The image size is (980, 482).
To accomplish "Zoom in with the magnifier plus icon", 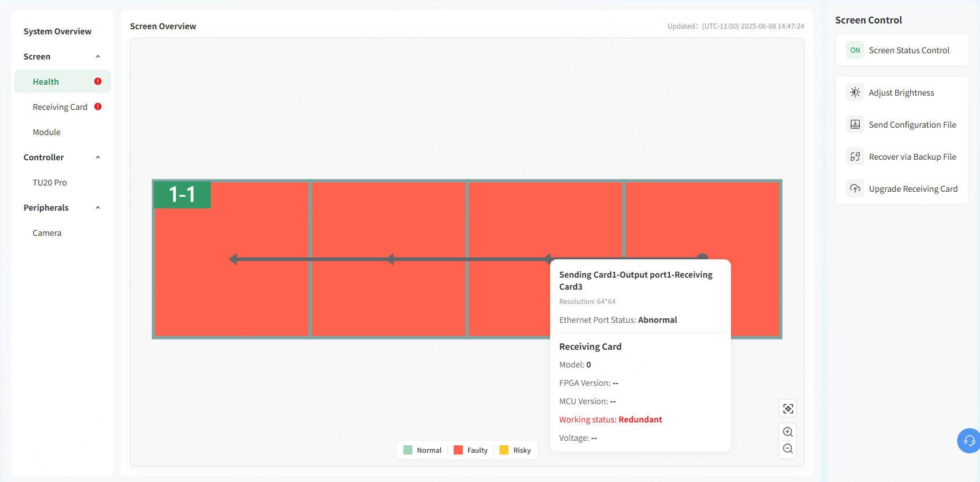I will [x=788, y=432].
